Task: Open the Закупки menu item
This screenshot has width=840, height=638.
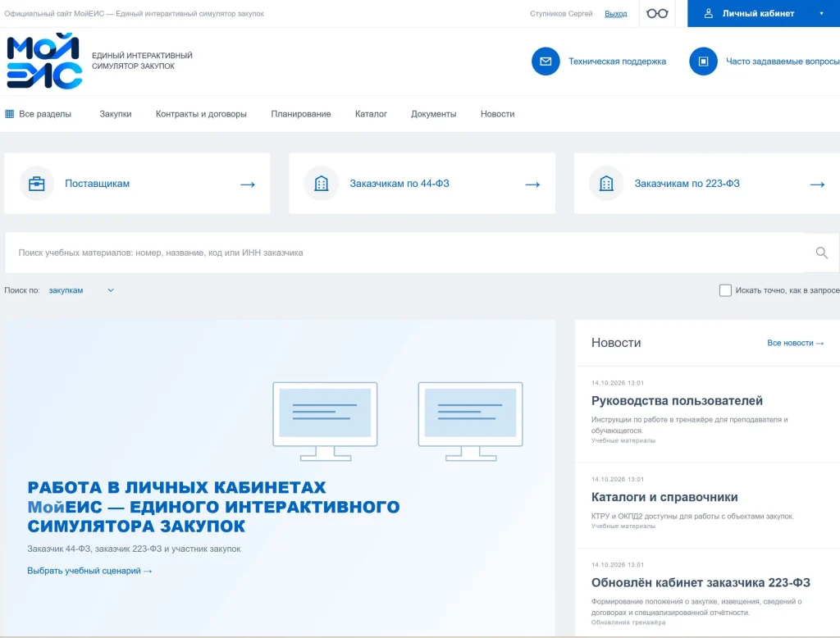Action: pos(115,113)
